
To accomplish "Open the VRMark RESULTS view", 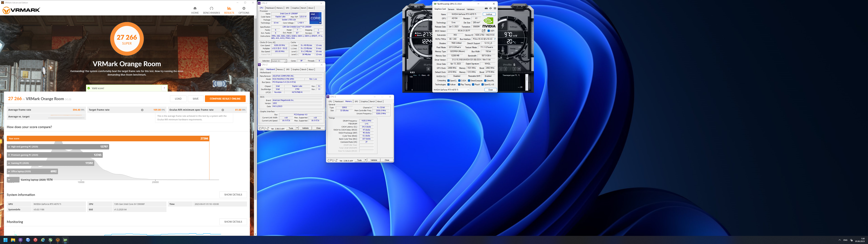I will pyautogui.click(x=229, y=10).
